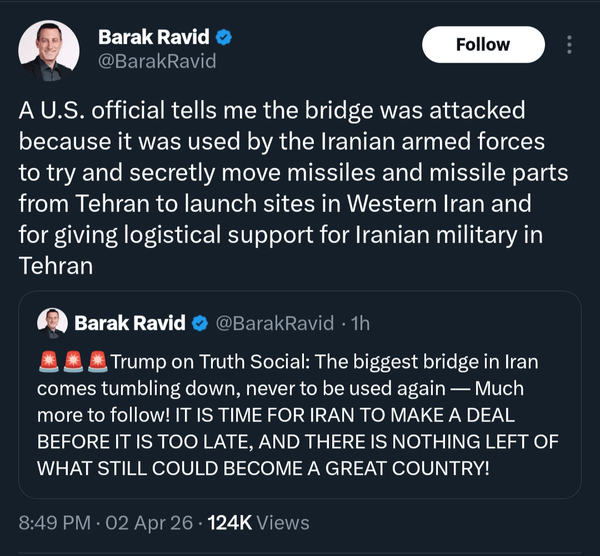Click the bold Barak Ravid name at top

[154, 38]
